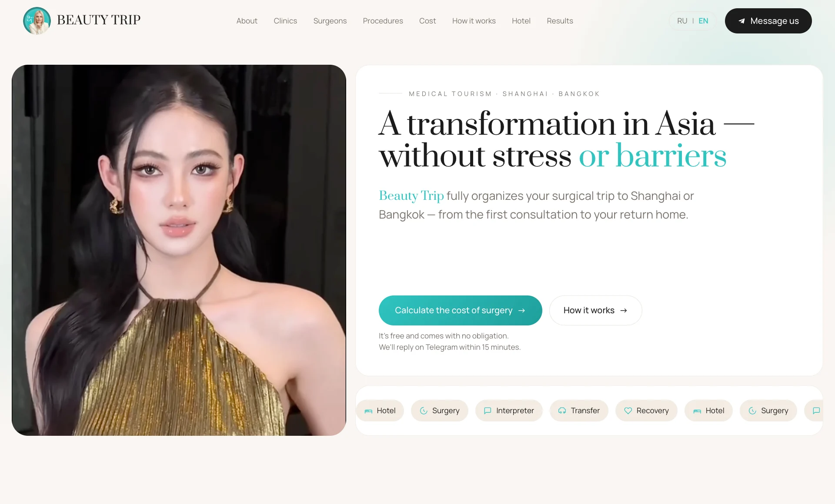Click the 'MEDICAL TOURISM · SHANGHAI · BANGKOK' tagline
This screenshot has height=504, width=835.
tap(504, 94)
